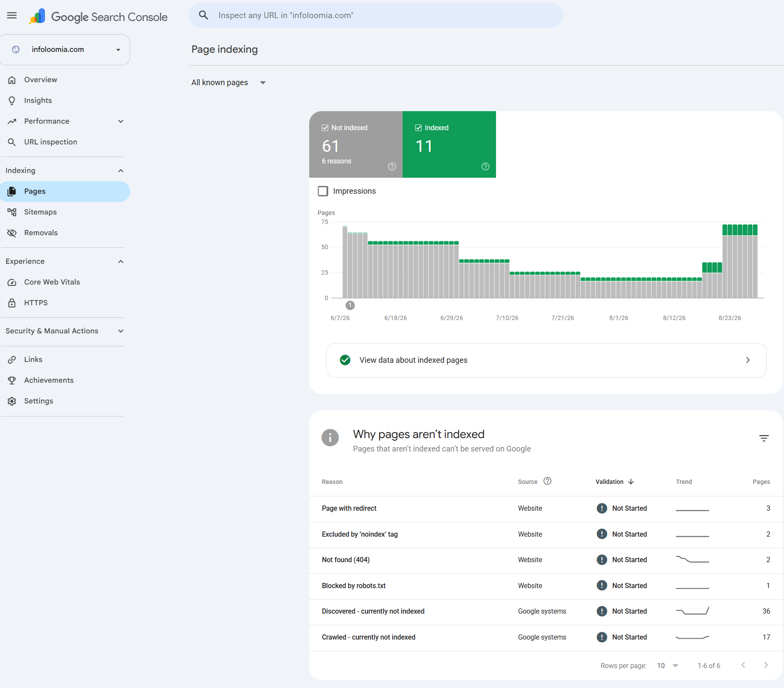Sort by the Validation column

(x=614, y=482)
